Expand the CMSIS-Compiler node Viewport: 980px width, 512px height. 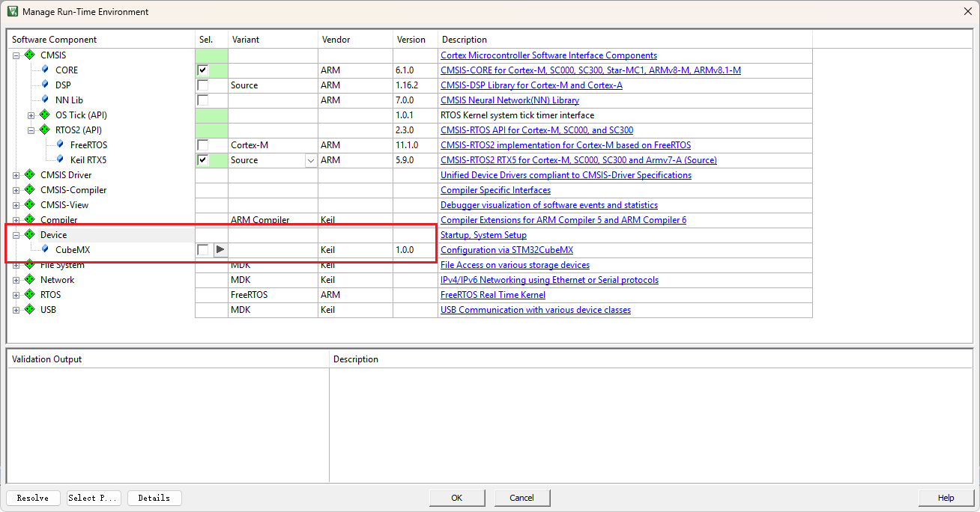point(16,190)
